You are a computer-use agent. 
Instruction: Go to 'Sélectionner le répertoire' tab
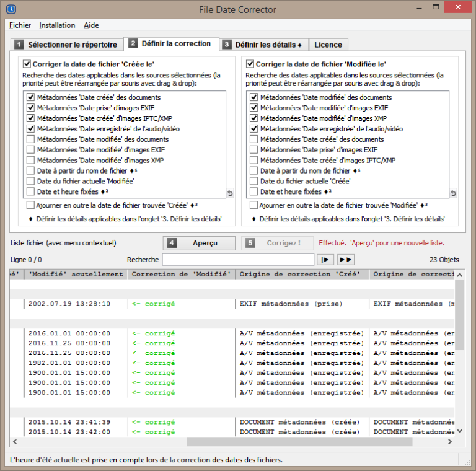pyautogui.click(x=66, y=45)
